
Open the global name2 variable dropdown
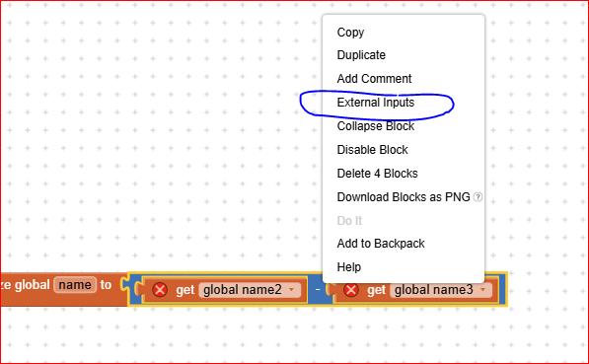250,290
